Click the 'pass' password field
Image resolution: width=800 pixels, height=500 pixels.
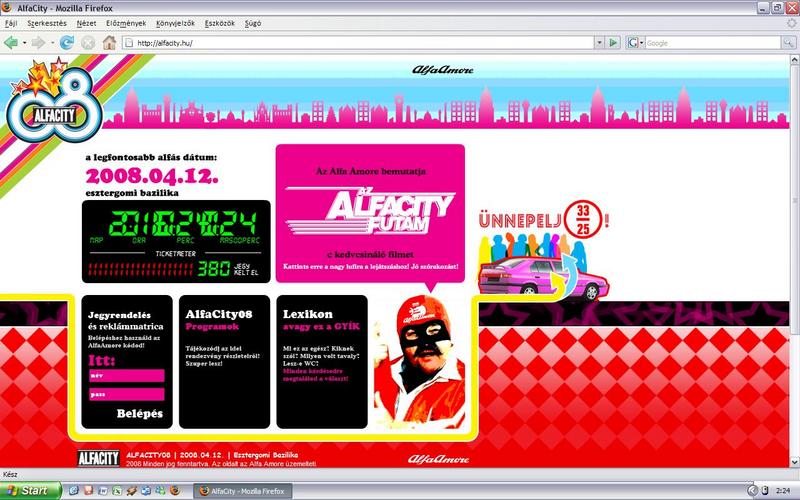pos(127,394)
